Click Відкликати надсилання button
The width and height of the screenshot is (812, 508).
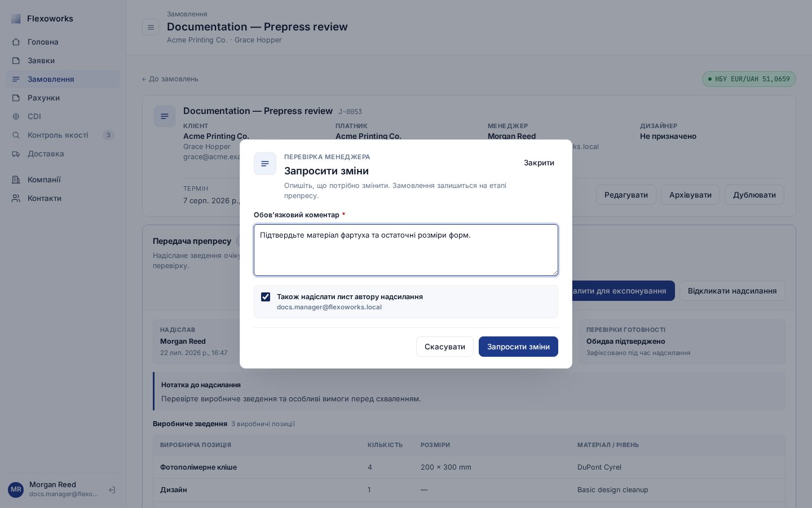click(732, 291)
